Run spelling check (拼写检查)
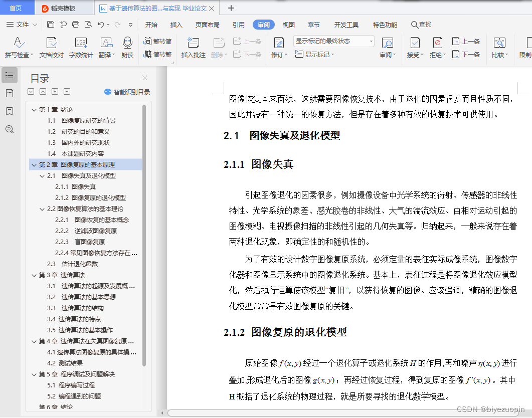 [19, 47]
